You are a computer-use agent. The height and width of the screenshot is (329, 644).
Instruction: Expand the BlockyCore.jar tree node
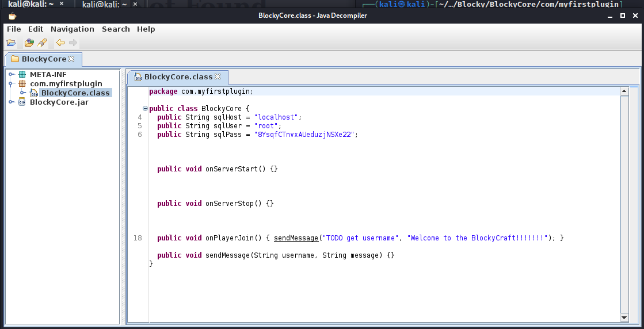[11, 102]
